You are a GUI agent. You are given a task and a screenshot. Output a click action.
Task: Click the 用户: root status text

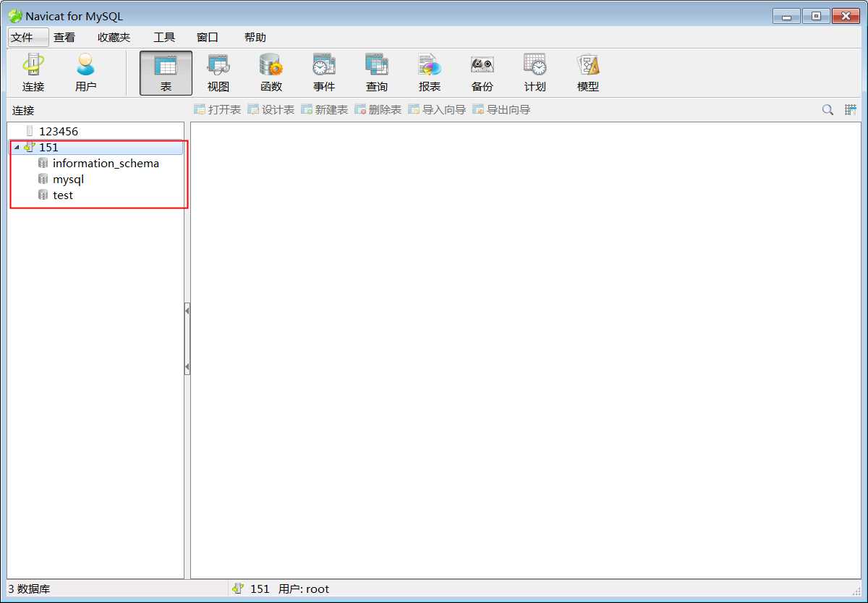click(304, 589)
